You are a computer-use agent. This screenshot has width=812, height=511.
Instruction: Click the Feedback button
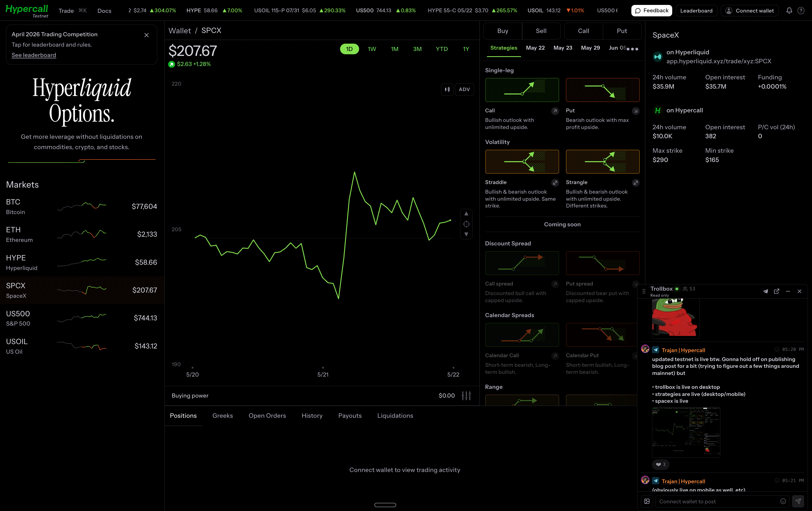coord(652,11)
